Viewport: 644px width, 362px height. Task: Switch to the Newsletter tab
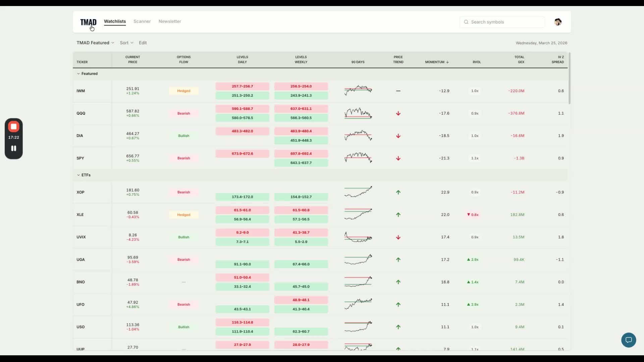point(170,21)
